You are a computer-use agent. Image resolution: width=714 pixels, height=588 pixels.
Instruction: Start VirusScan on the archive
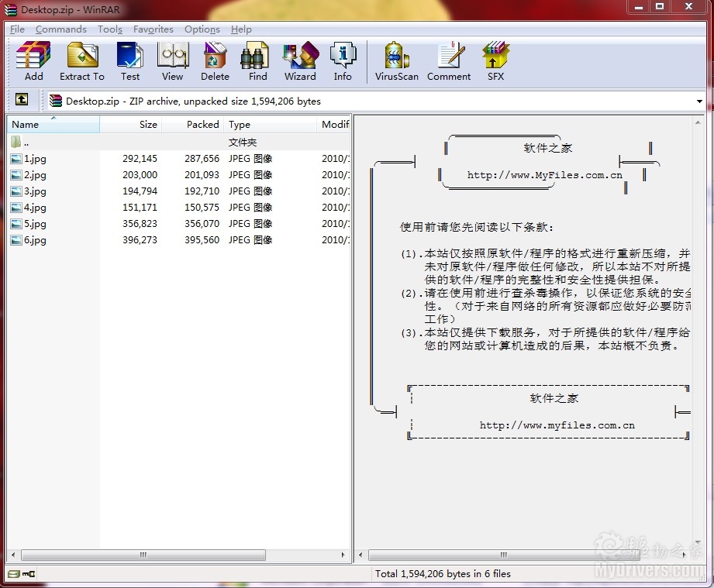click(x=396, y=61)
